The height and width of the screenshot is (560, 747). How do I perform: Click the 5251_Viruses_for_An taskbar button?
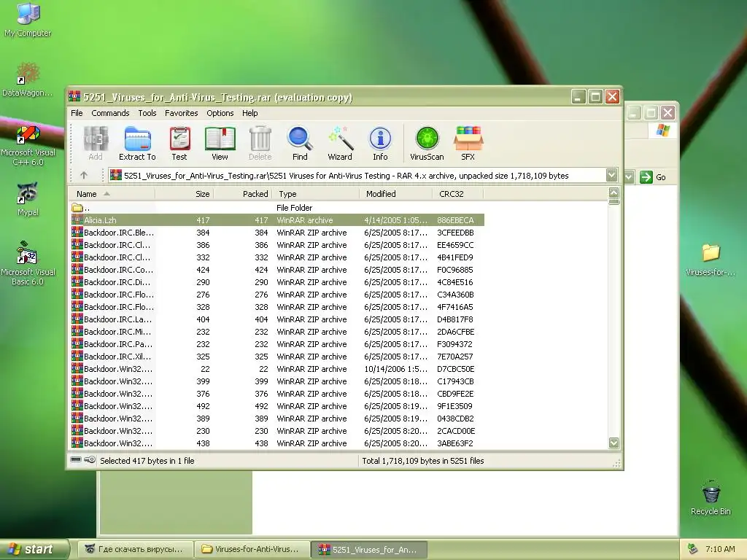point(368,549)
